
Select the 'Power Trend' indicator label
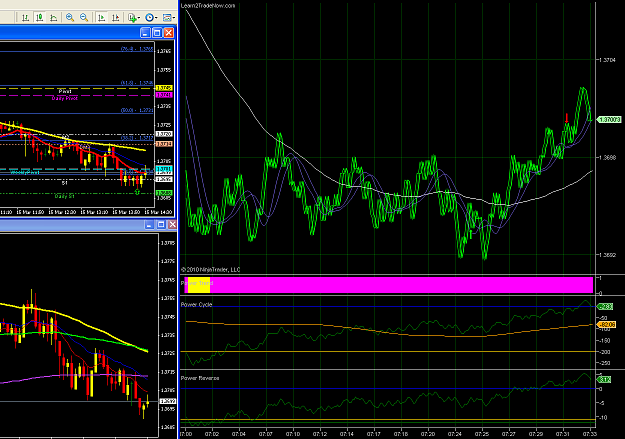pos(197,283)
